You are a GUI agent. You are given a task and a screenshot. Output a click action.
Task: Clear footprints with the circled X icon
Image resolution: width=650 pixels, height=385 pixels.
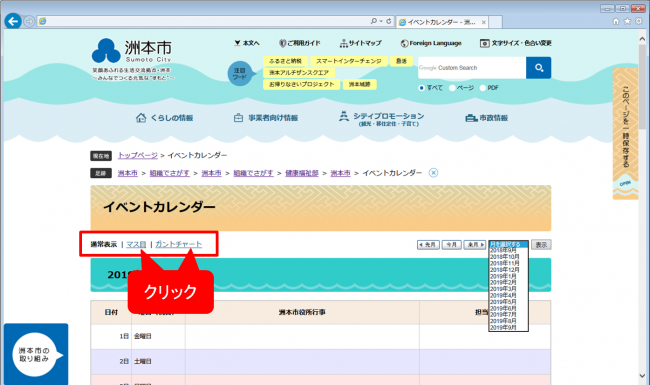[x=433, y=173]
